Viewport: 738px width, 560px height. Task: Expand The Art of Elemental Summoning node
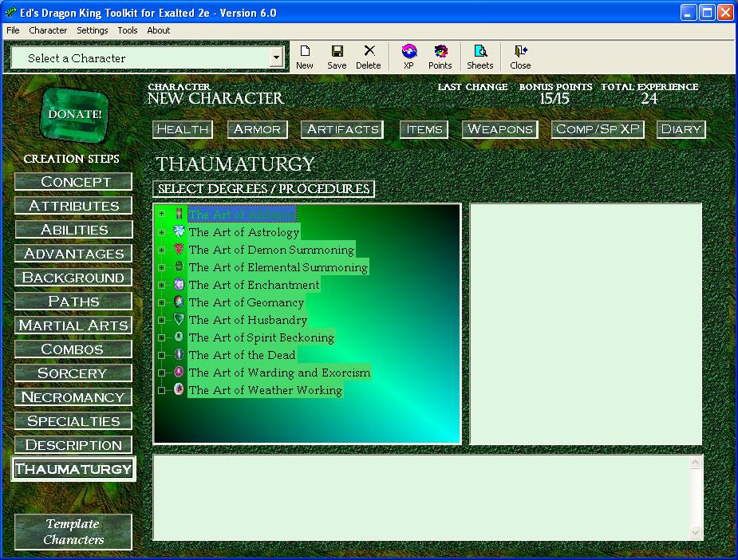[161, 267]
